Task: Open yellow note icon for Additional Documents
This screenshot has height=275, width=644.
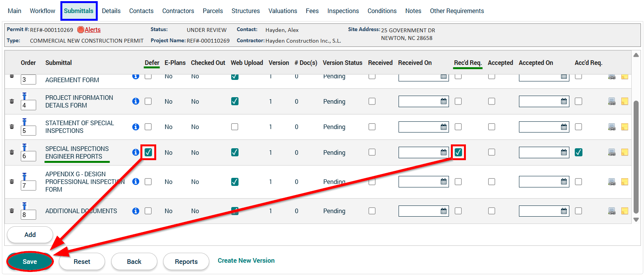Action: 624,211
